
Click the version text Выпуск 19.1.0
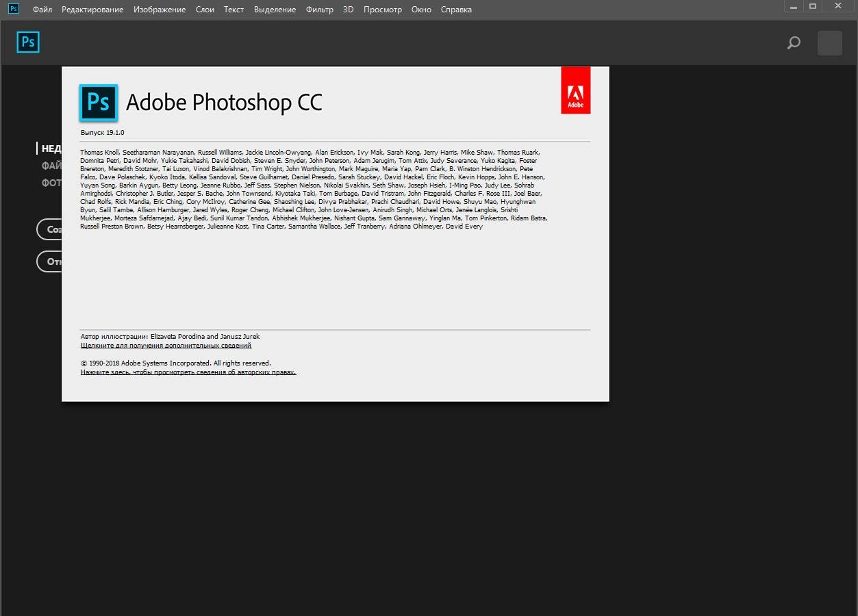(102, 132)
